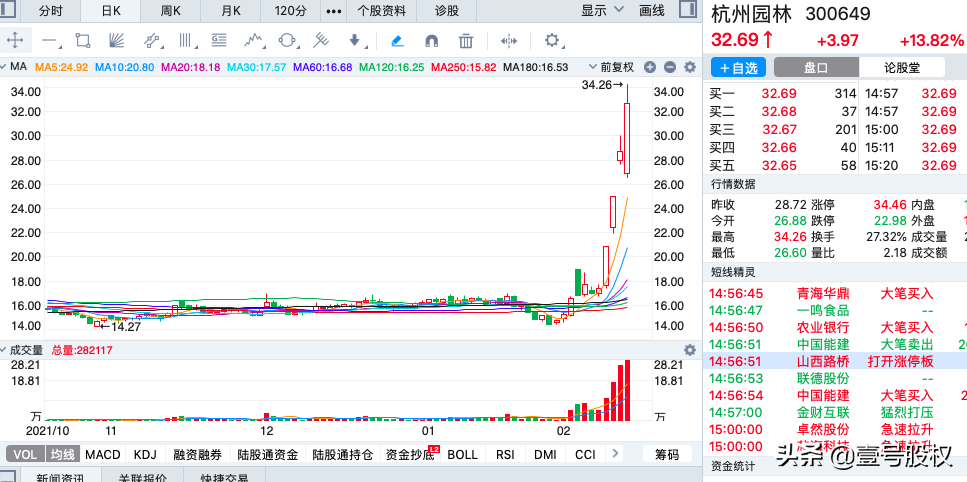Switch to 论股堂 tab
This screenshot has width=967, height=482.
902,68
